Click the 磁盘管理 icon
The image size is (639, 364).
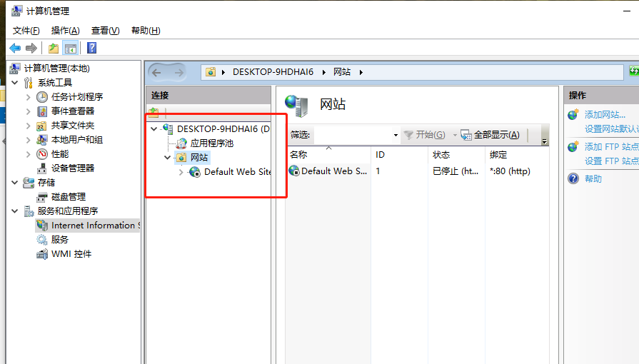42,197
